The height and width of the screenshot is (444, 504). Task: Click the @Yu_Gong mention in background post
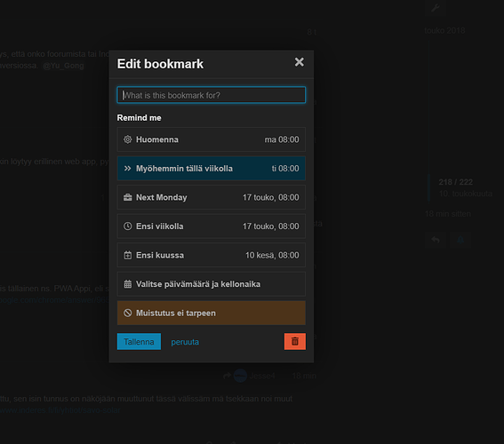pos(63,66)
